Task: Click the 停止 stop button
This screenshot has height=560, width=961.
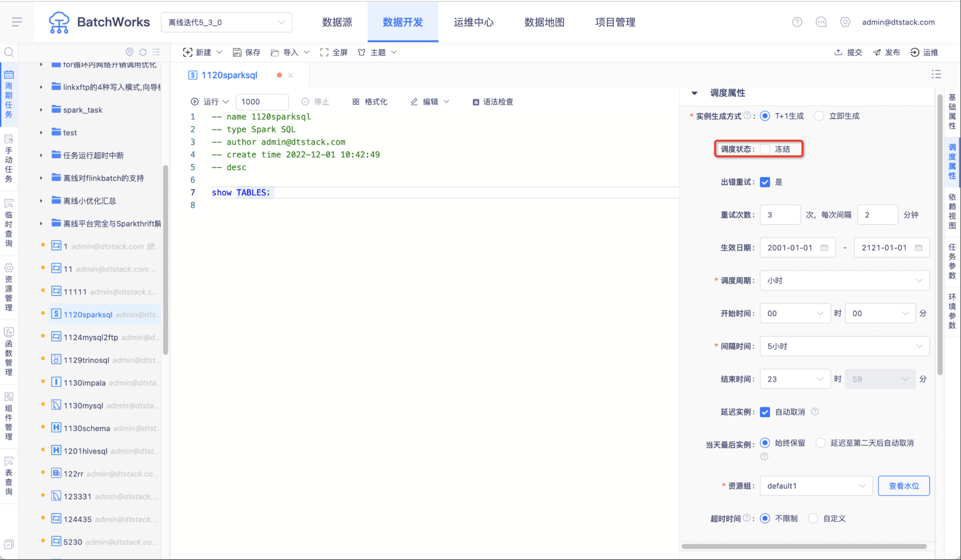Action: 315,101
